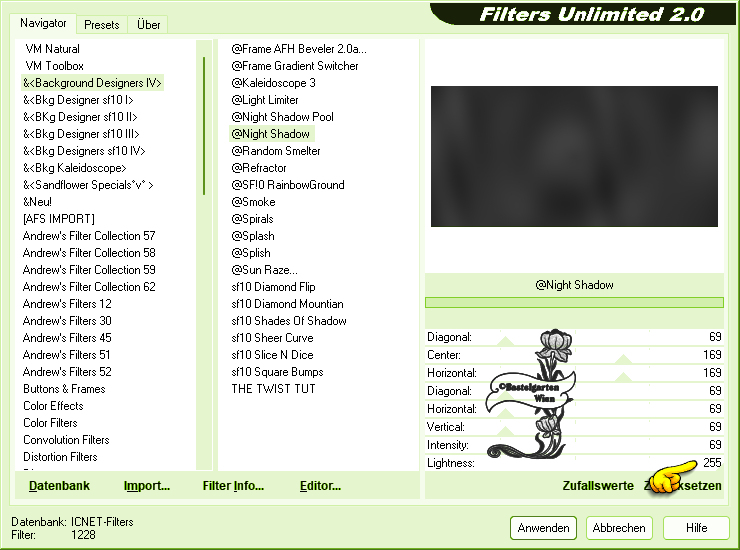
Task: Adjust the Horizontal slider set to 169
Action: pyautogui.click(x=574, y=373)
